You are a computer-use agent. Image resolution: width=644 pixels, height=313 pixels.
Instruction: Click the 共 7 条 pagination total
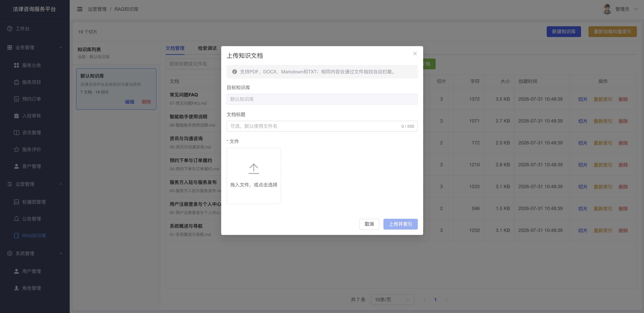(358, 300)
